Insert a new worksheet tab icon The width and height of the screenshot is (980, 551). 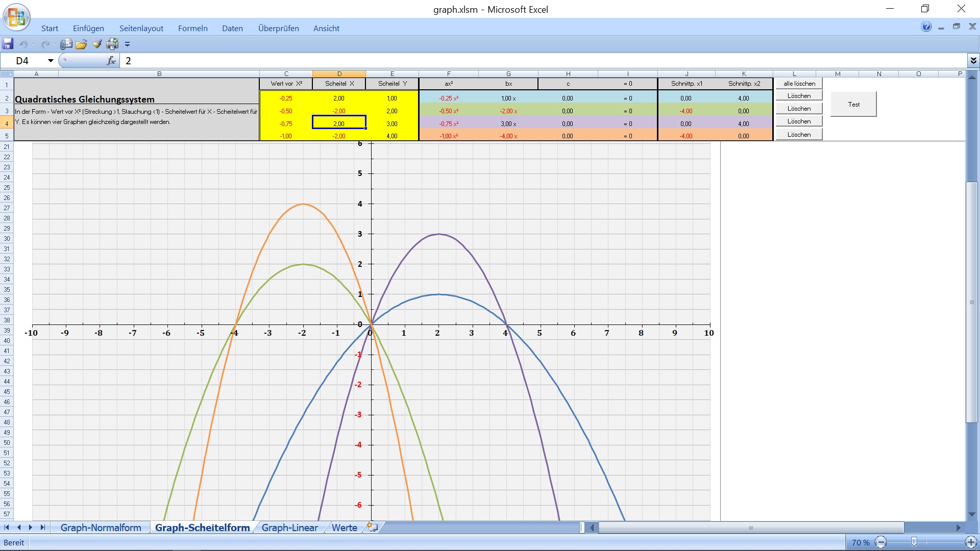point(373,528)
